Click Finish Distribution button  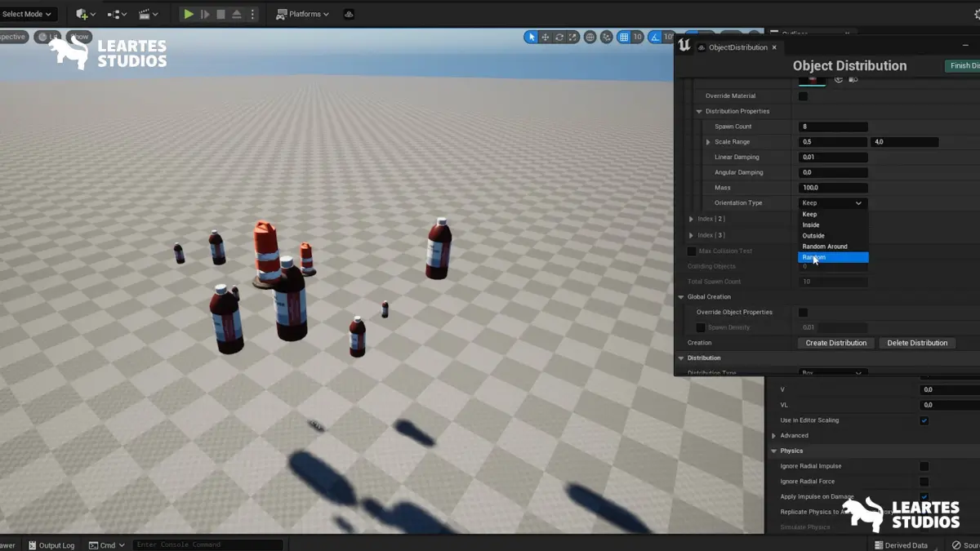tap(962, 66)
